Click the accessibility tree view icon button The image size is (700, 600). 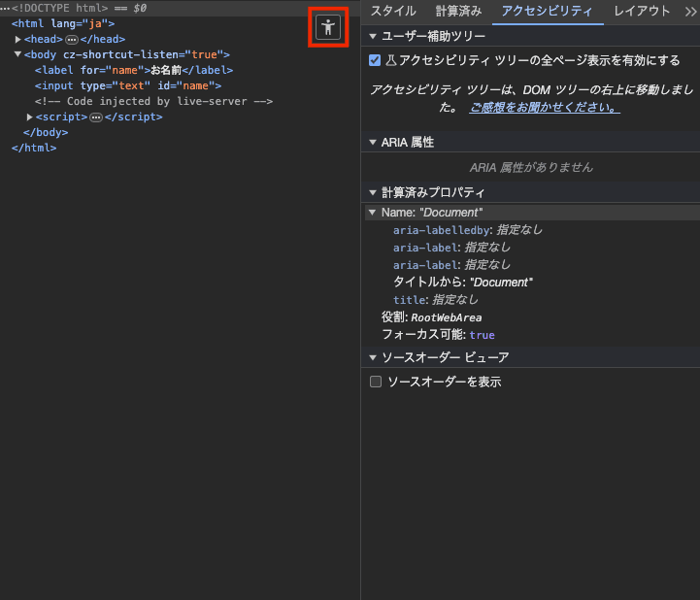328,26
